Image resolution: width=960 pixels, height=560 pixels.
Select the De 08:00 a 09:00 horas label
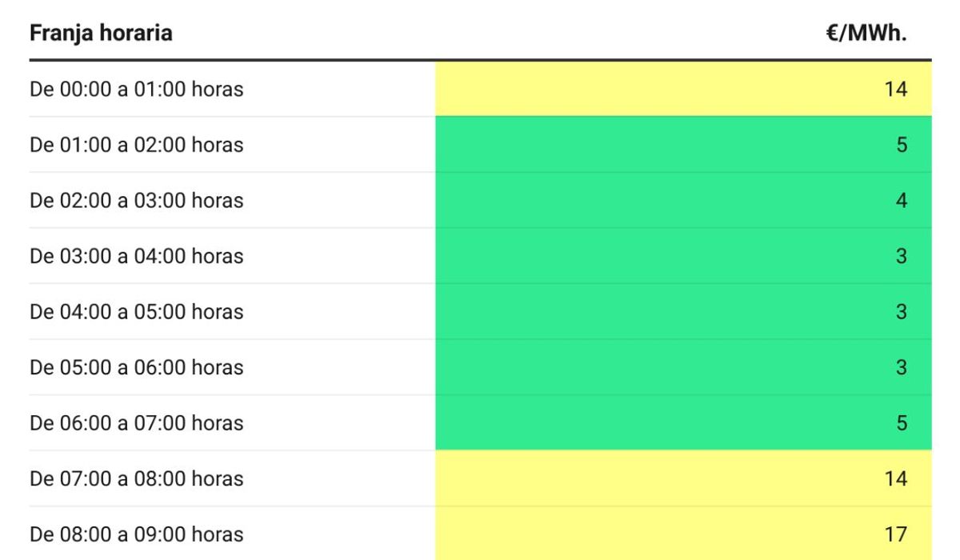(137, 534)
